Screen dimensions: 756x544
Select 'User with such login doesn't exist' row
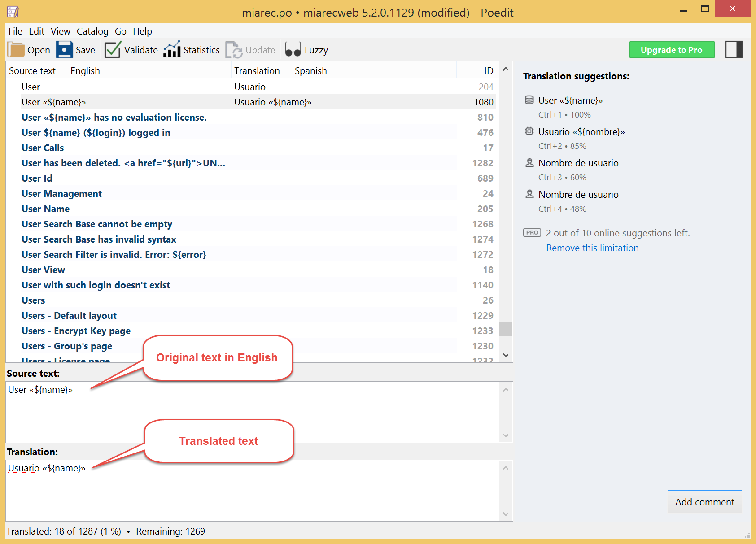(x=251, y=285)
